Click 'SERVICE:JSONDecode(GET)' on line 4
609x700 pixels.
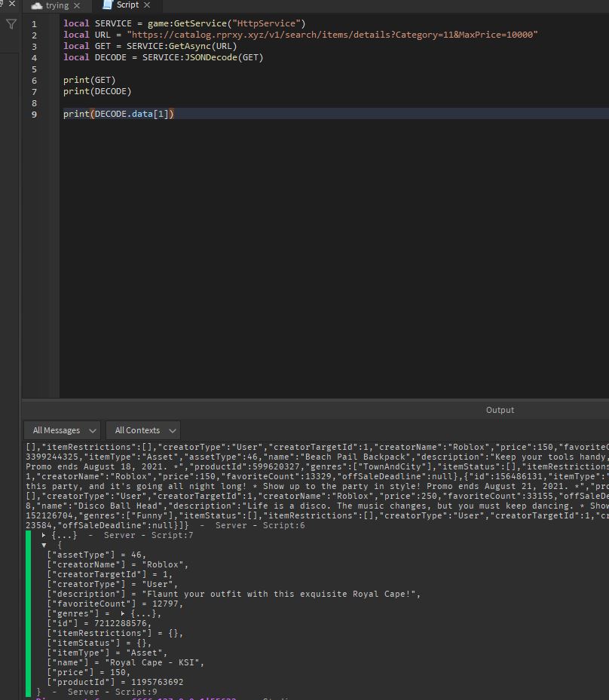[x=203, y=57]
